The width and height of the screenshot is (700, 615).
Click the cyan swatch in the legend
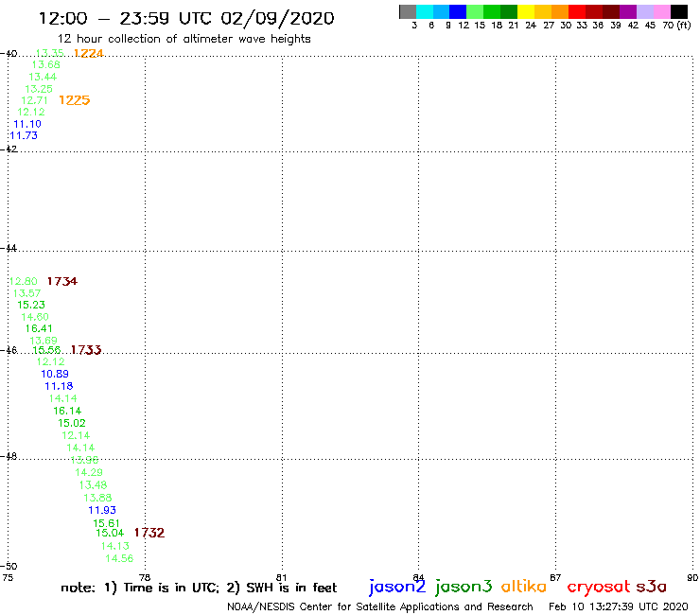pos(425,12)
